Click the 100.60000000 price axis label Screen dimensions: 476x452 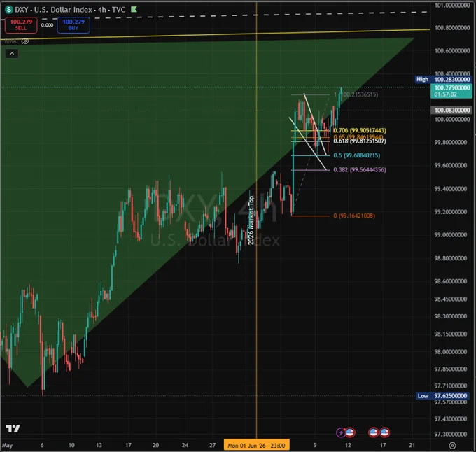[x=452, y=50]
